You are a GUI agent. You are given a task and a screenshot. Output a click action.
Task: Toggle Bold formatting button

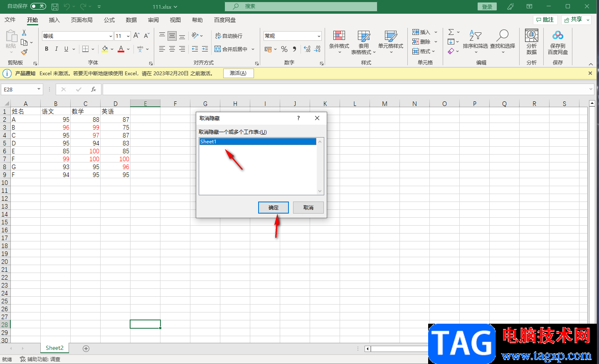pyautogui.click(x=47, y=49)
